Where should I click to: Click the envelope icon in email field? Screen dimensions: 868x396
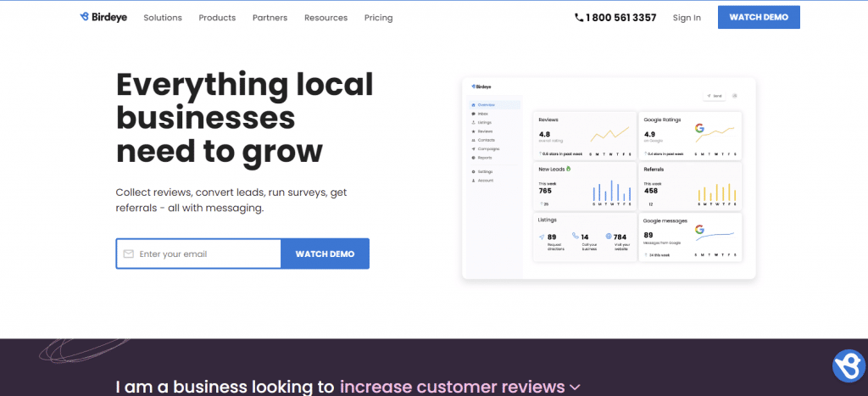[x=129, y=254]
